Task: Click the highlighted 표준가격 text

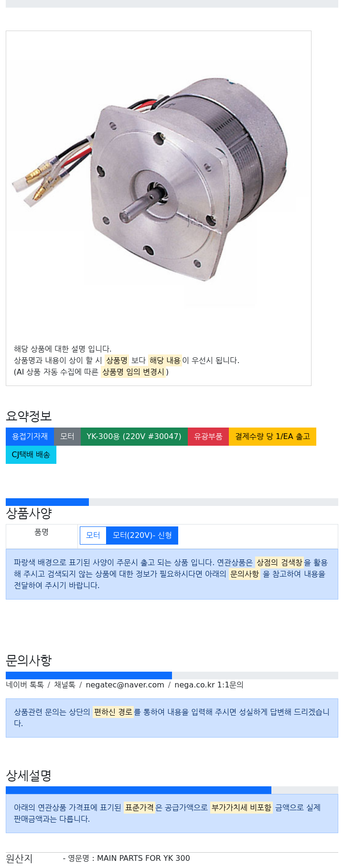Action: (x=140, y=808)
